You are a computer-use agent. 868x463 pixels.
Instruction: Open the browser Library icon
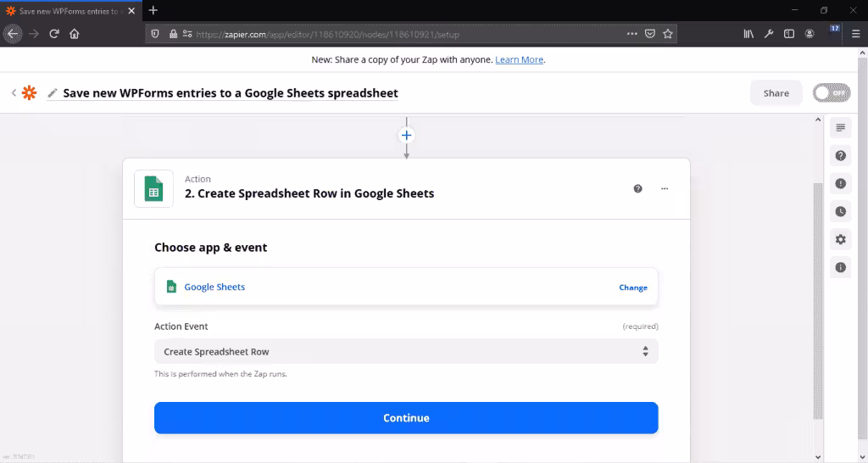point(748,34)
